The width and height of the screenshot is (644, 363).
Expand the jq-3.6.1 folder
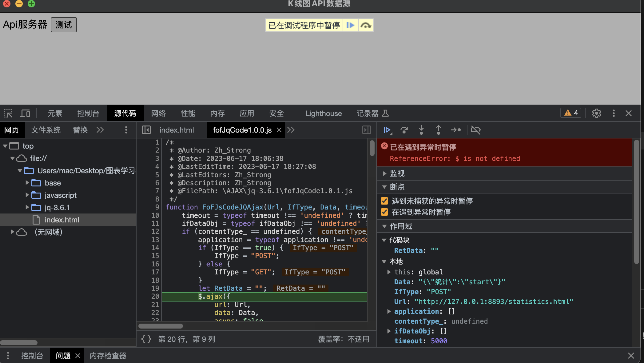click(x=27, y=207)
